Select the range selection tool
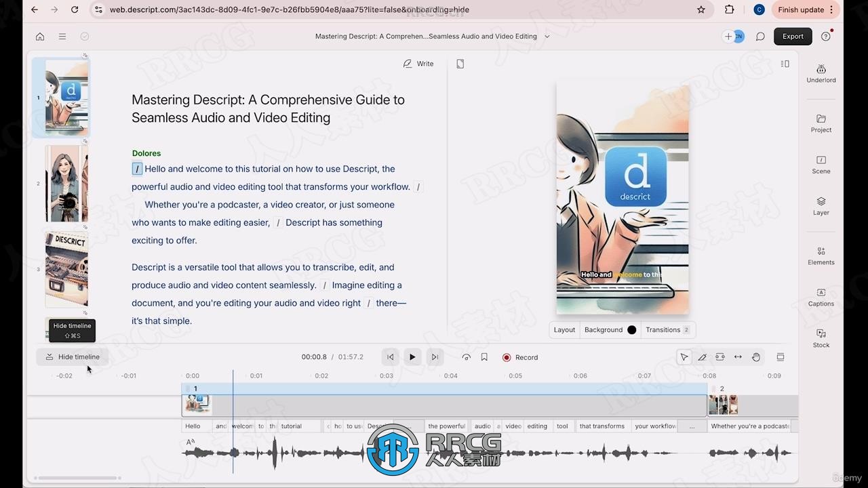The image size is (868, 488). click(720, 357)
